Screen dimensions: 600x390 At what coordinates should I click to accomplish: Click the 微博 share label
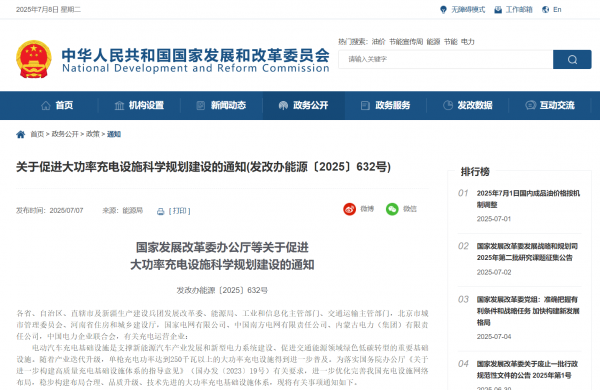click(367, 209)
